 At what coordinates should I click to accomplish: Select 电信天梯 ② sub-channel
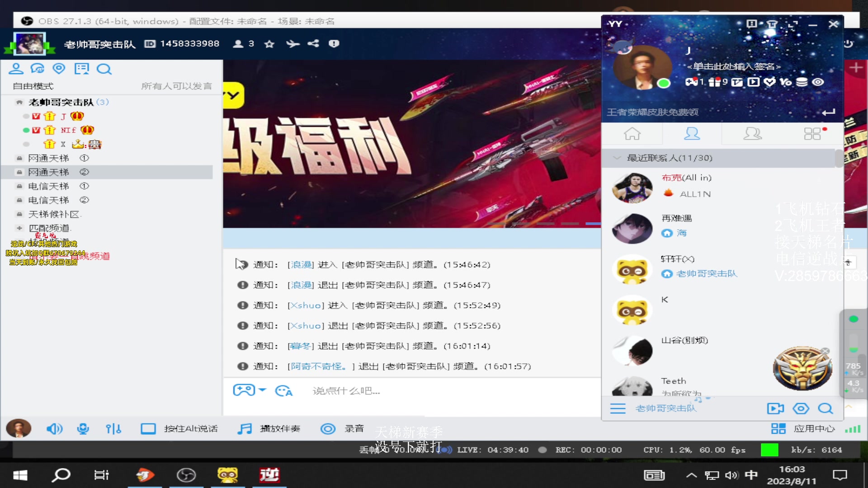(107, 200)
